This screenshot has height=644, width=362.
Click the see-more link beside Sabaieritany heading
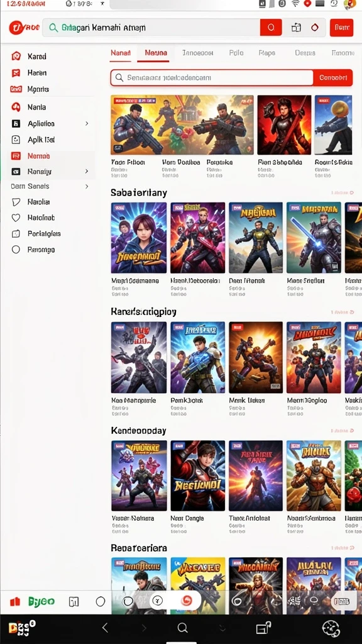(342, 192)
